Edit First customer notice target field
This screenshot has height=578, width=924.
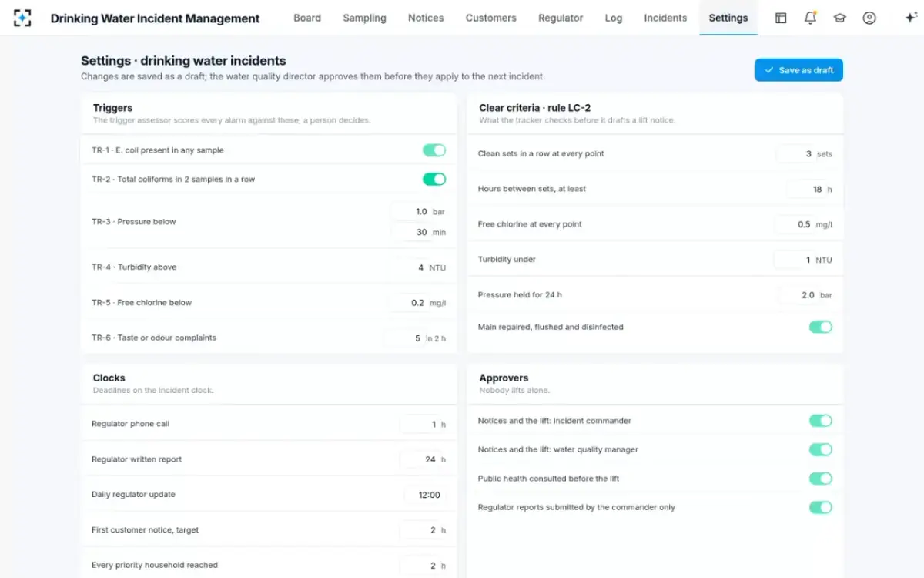tap(420, 530)
